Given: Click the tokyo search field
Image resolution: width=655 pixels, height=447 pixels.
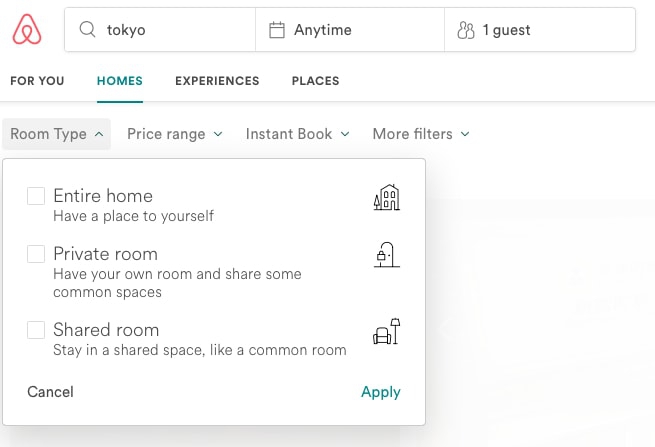Looking at the screenshot, I should pos(160,30).
